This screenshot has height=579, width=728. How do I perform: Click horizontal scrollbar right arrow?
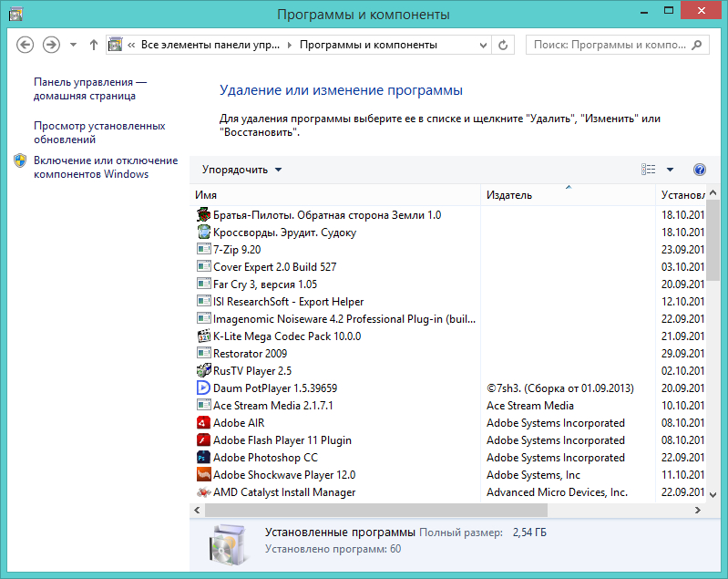(697, 511)
